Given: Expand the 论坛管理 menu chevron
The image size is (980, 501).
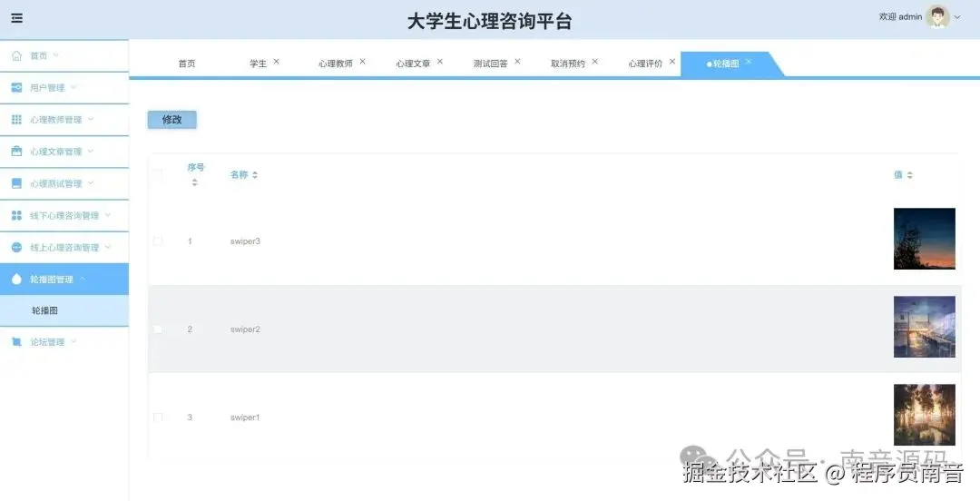Looking at the screenshot, I should tap(73, 342).
